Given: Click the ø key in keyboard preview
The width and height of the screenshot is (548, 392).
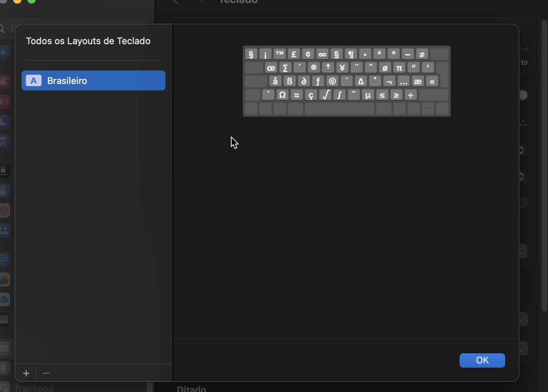Looking at the screenshot, I should [385, 68].
